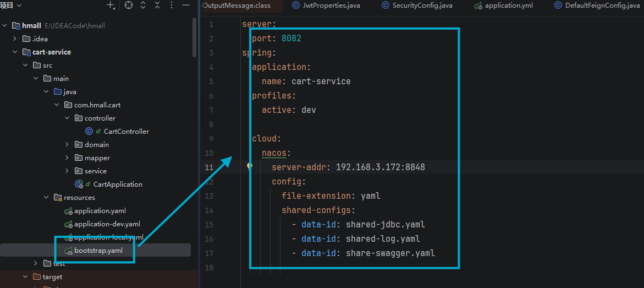
Task: Click the nacos key on line 10
Action: coord(274,153)
